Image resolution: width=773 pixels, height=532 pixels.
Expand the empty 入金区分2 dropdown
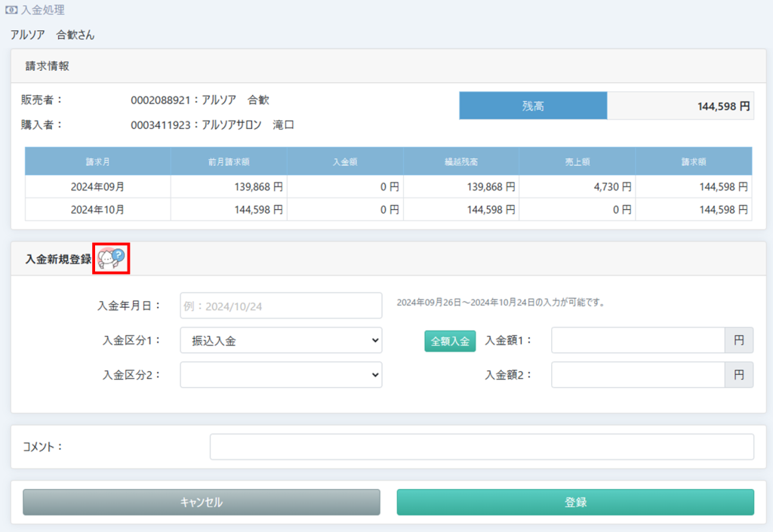click(281, 375)
